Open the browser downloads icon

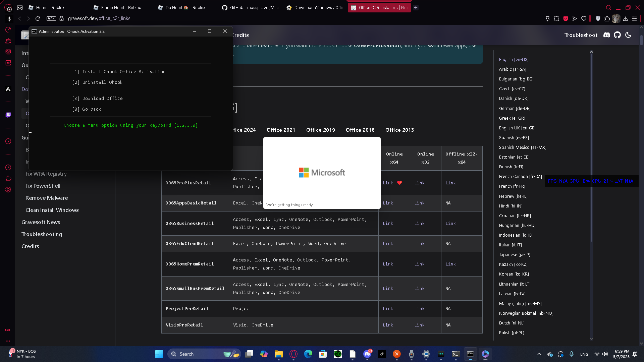[x=625, y=19]
